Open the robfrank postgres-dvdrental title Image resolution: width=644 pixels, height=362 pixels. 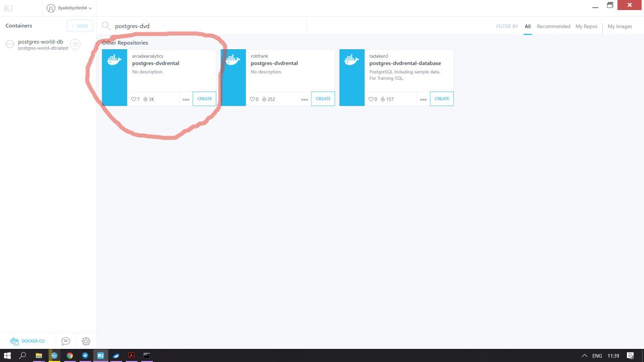coord(274,63)
